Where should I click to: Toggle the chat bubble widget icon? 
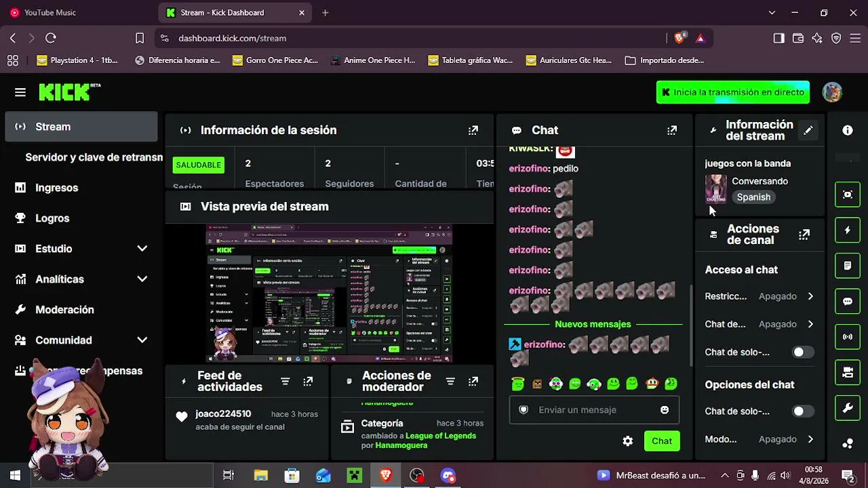848,302
